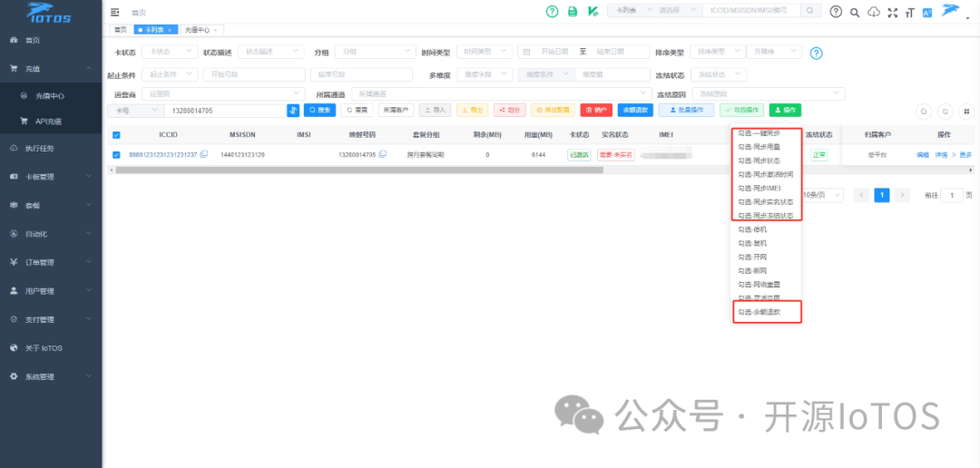Click the 前往 page number input

click(x=953, y=195)
